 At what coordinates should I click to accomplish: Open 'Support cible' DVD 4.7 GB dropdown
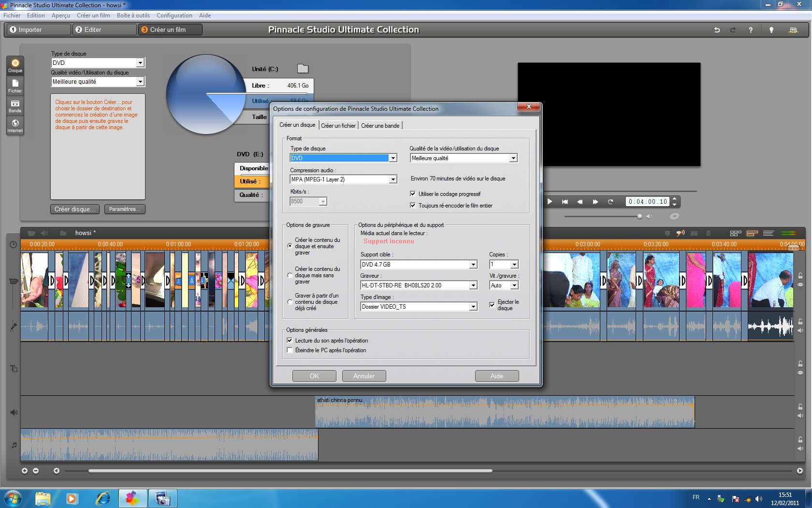tap(473, 265)
